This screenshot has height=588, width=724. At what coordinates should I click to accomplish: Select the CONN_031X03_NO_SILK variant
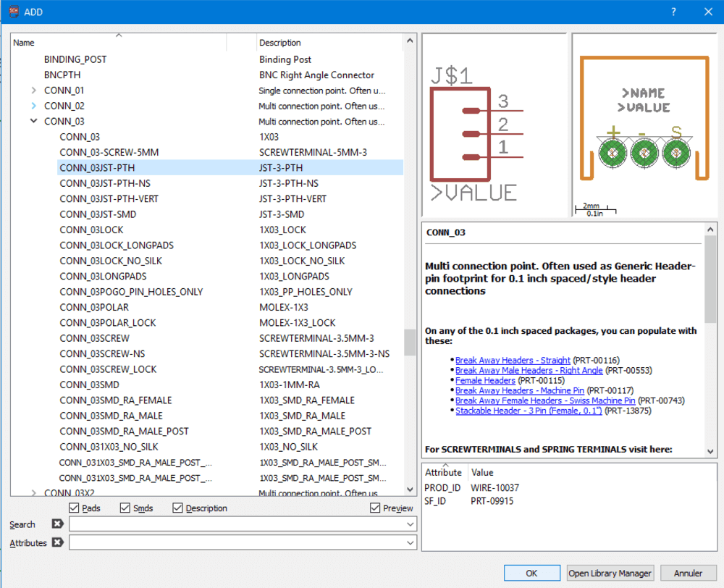[109, 447]
